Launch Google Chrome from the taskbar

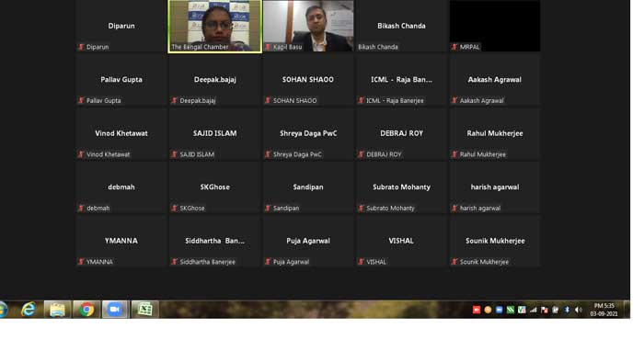point(86,309)
